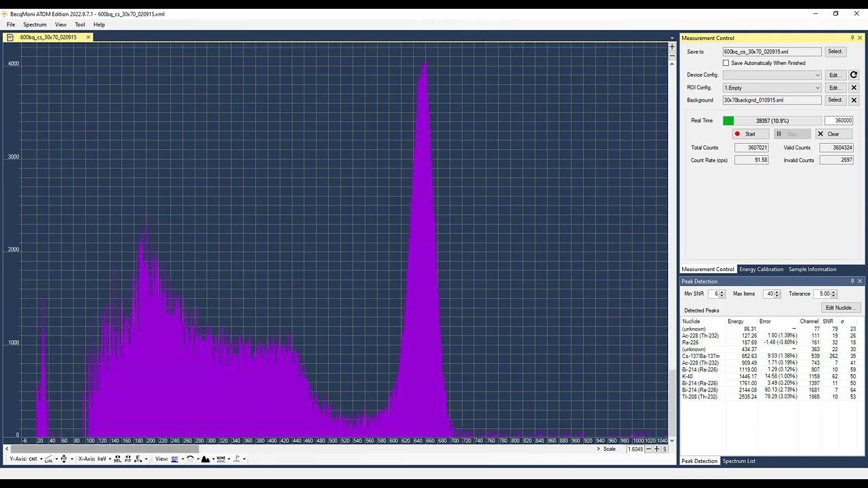Open the X-Axis keV unit dropdown
The image size is (868, 488).
[x=104, y=459]
